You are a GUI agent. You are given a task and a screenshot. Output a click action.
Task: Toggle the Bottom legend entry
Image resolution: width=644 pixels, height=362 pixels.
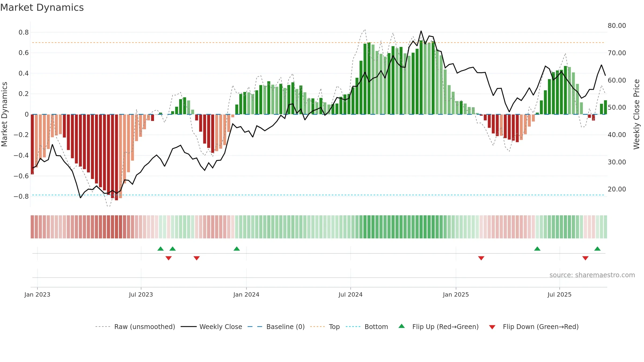pos(367,327)
